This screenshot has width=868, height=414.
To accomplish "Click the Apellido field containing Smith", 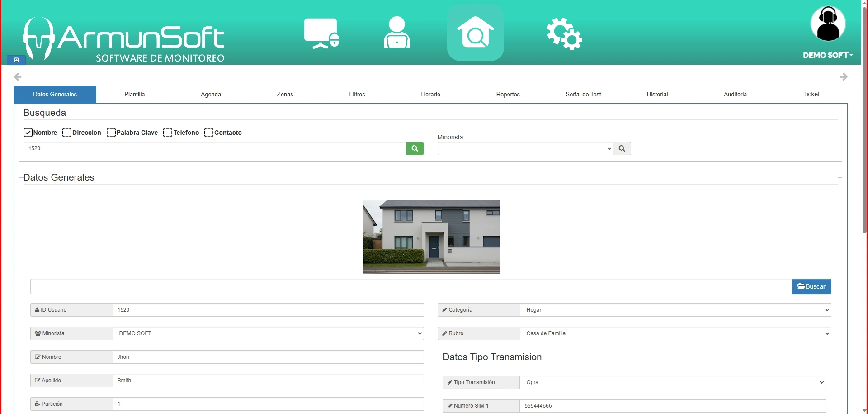I will pyautogui.click(x=268, y=381).
